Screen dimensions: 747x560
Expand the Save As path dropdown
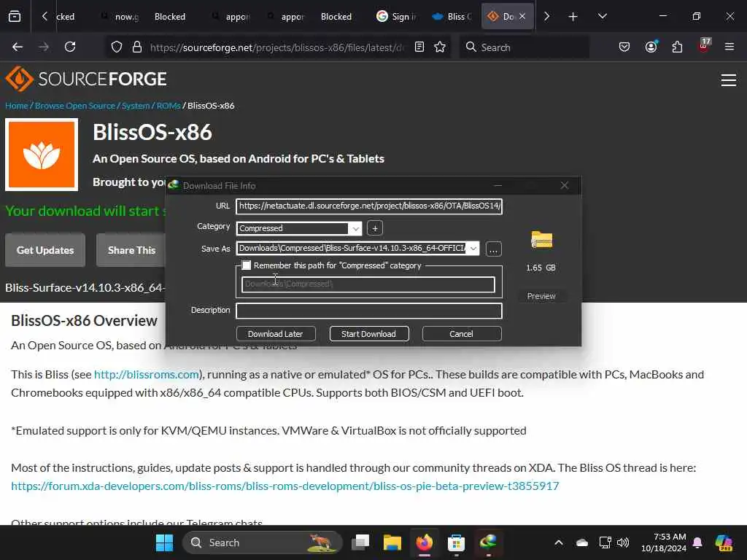473,248
